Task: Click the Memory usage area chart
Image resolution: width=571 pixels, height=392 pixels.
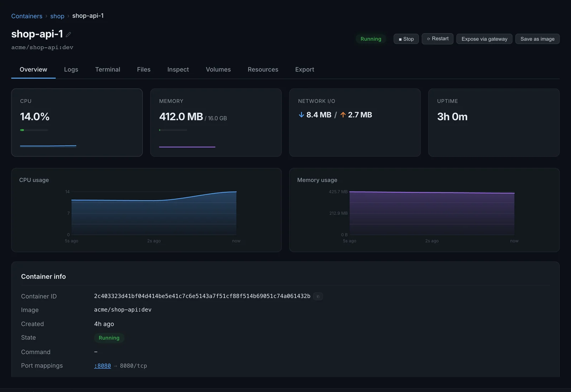Action: click(432, 213)
